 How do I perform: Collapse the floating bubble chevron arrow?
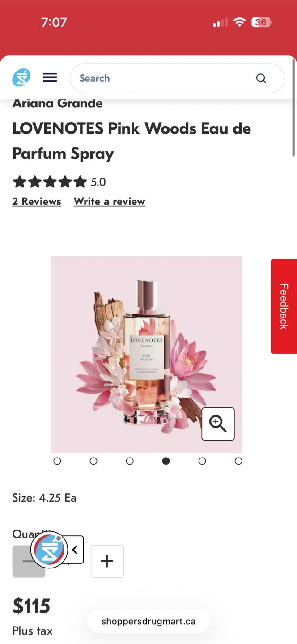tap(75, 550)
